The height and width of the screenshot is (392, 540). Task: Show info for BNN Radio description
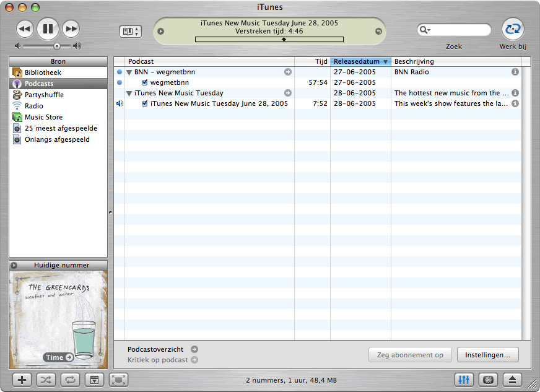[515, 72]
